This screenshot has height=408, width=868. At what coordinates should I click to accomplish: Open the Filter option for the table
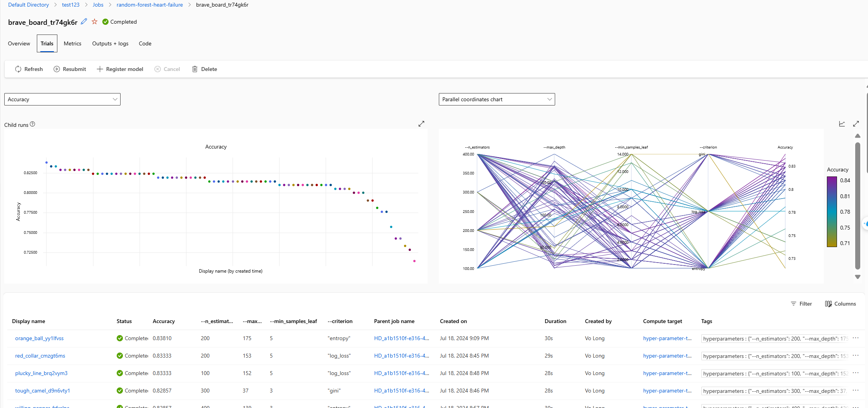tap(801, 304)
